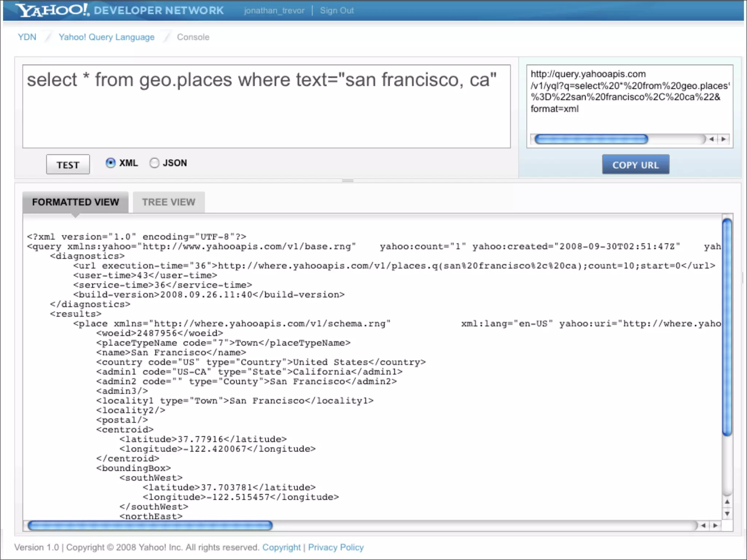Click the Version 1.0 footer text
Image resolution: width=747 pixels, height=560 pixels.
click(36, 547)
